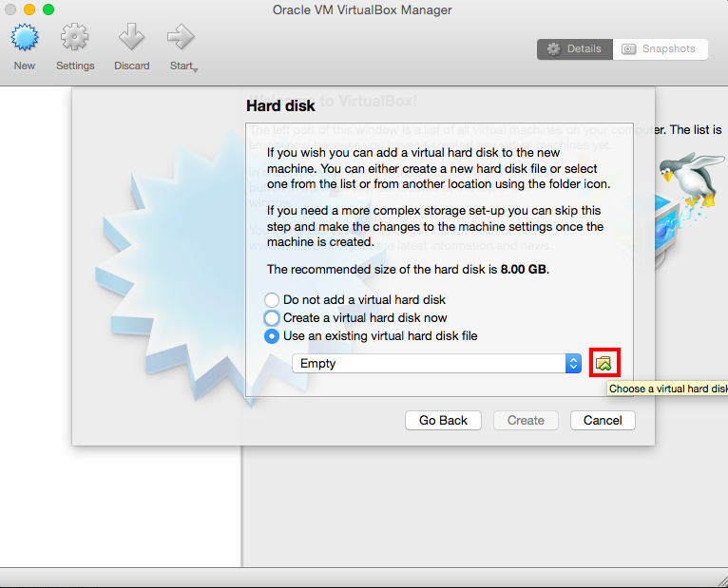Click the Discard toolbar arrow icon
Image resolution: width=728 pixels, height=588 pixels.
131,37
